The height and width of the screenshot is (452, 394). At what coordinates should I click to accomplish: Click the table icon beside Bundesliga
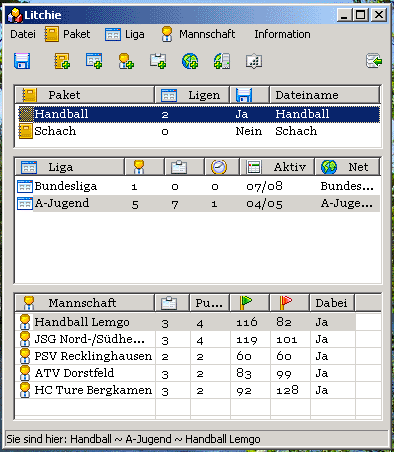pyautogui.click(x=25, y=186)
